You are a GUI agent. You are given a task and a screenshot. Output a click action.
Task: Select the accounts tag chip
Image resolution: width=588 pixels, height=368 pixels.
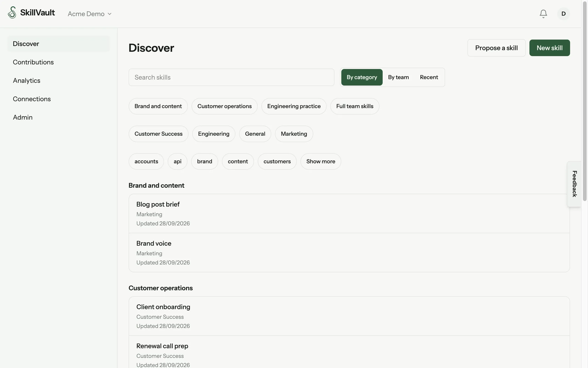click(146, 161)
